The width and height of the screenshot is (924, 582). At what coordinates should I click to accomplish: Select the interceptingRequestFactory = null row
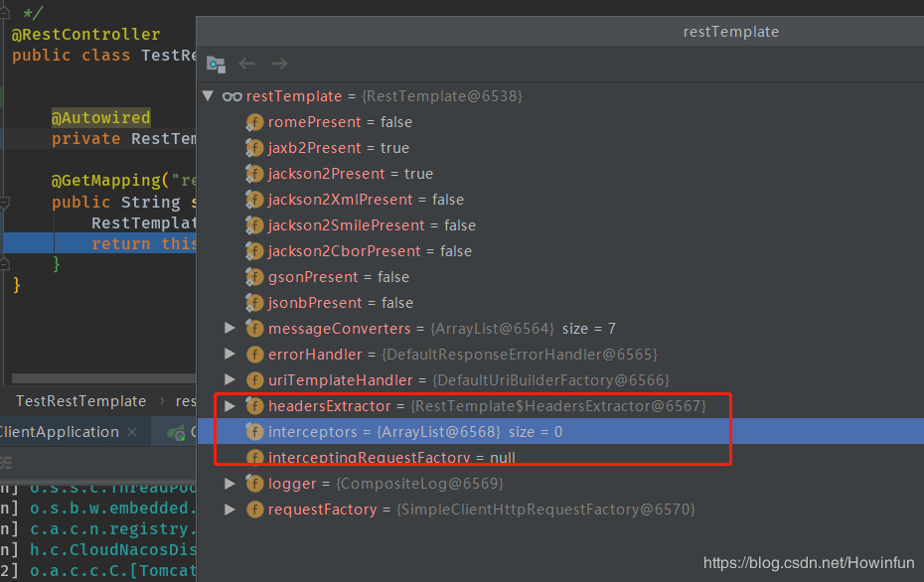(560, 457)
